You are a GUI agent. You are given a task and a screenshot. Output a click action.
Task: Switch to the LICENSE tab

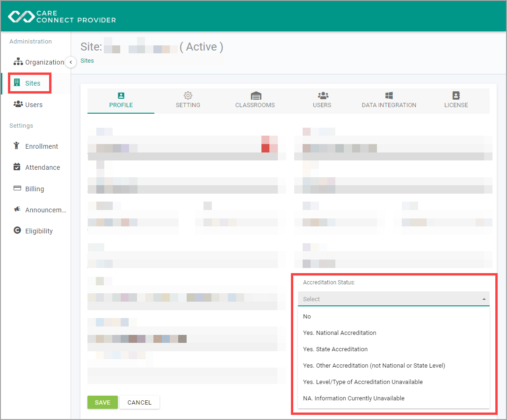pyautogui.click(x=456, y=101)
